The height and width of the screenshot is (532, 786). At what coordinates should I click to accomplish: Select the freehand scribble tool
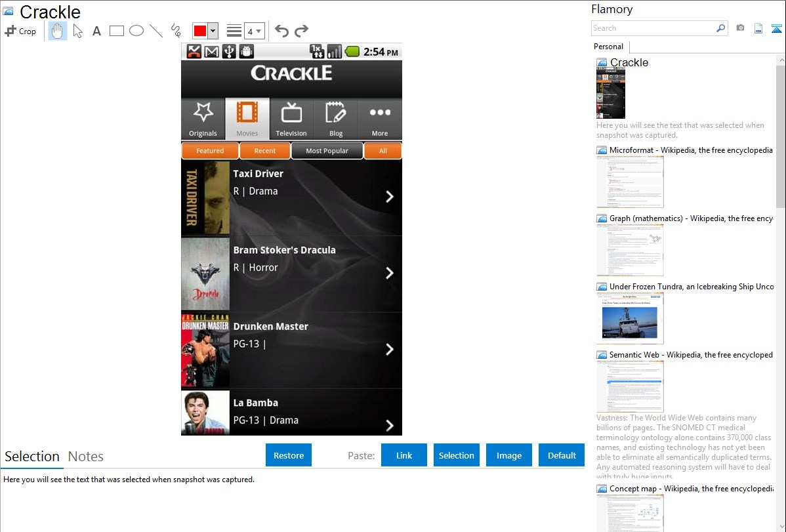(x=176, y=31)
